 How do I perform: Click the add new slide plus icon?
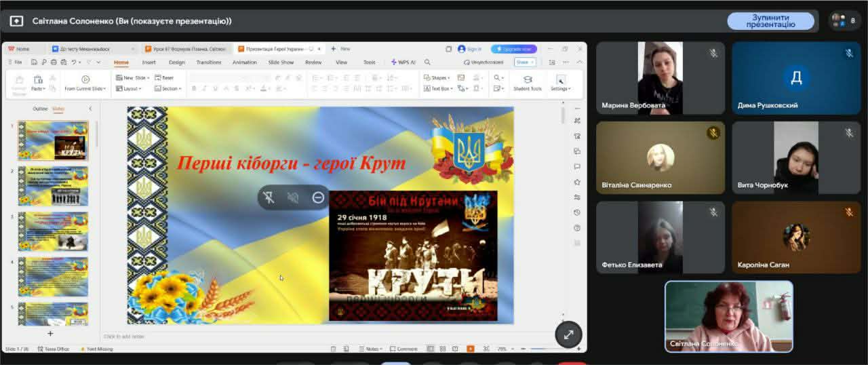[50, 333]
